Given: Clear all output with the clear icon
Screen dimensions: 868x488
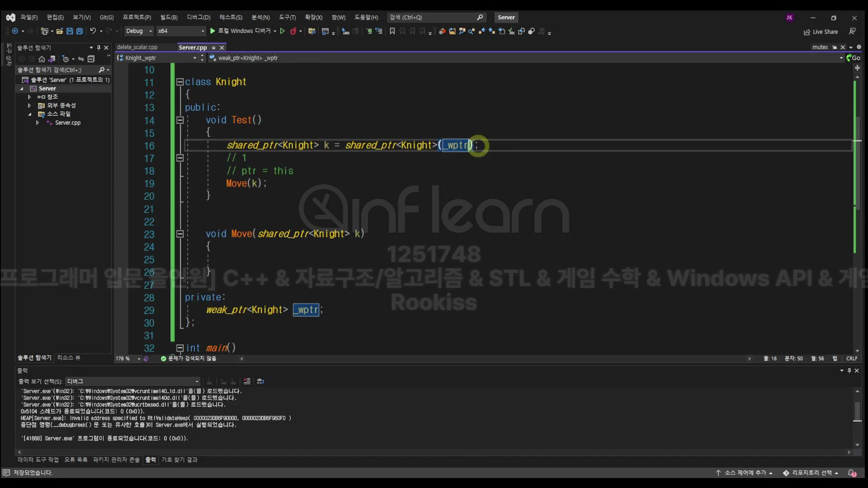Looking at the screenshot, I should (x=247, y=381).
